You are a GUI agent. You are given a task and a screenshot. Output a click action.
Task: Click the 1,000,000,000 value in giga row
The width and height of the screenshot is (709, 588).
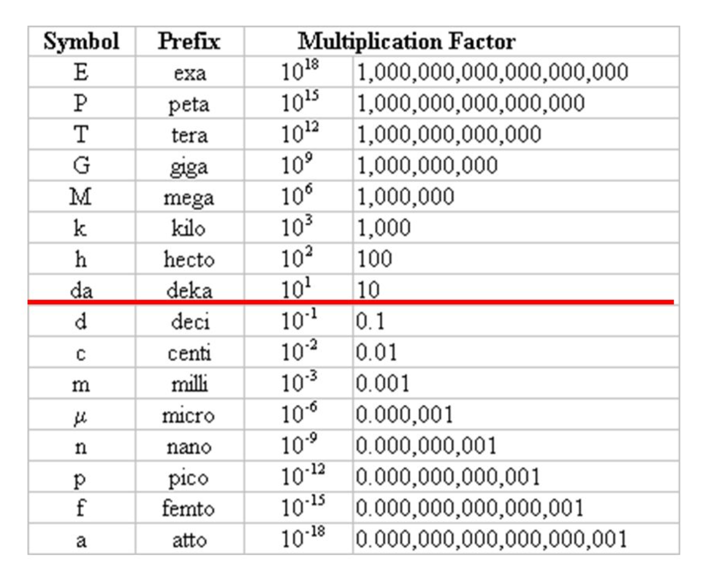point(427,166)
